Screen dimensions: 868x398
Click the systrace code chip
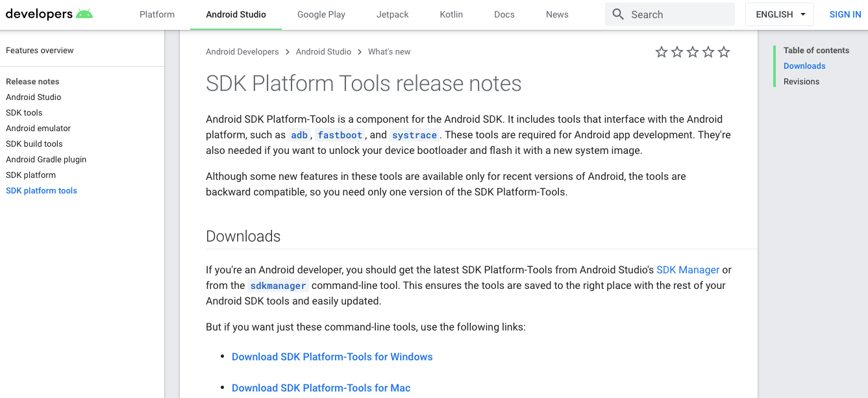tap(414, 135)
